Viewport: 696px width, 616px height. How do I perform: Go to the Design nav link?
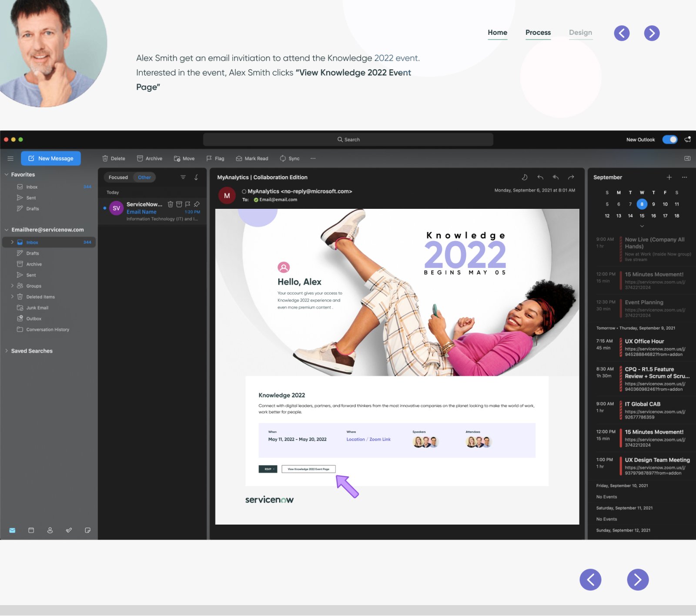(580, 33)
